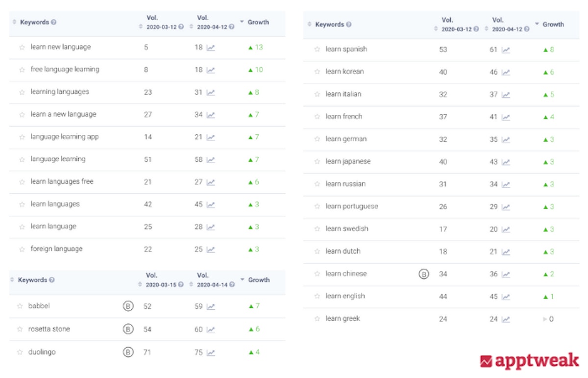Image resolution: width=588 pixels, height=378 pixels.
Task: Sort brand table by Keywords column arrows
Action: [12, 280]
